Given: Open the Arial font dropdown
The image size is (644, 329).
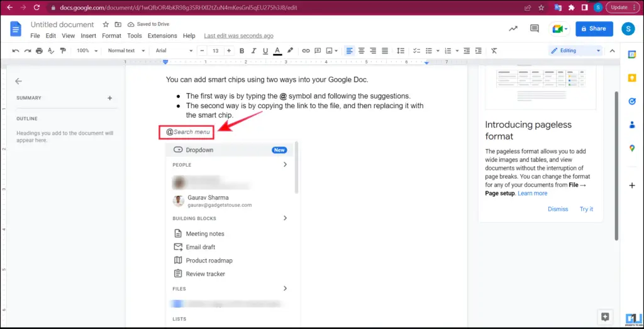Looking at the screenshot, I should (174, 51).
